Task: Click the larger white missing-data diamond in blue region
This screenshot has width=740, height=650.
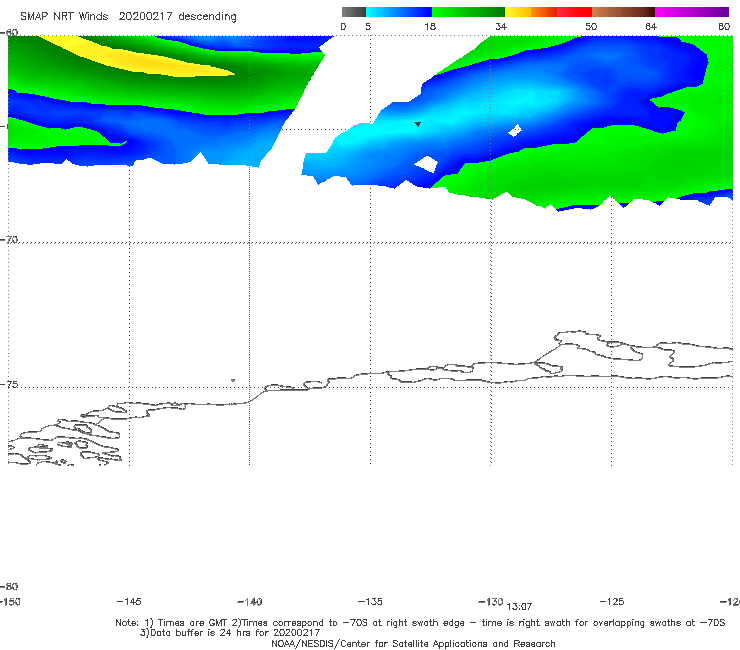Action: (427, 164)
